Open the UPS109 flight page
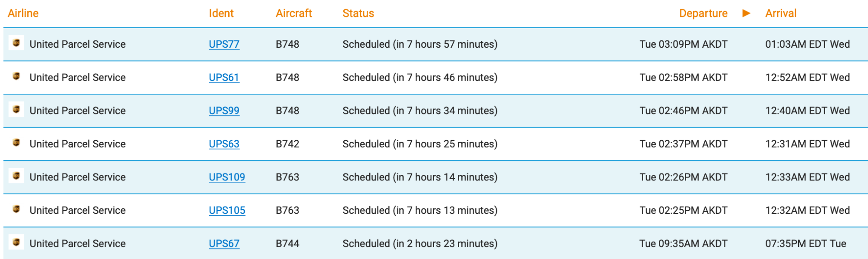 227,177
